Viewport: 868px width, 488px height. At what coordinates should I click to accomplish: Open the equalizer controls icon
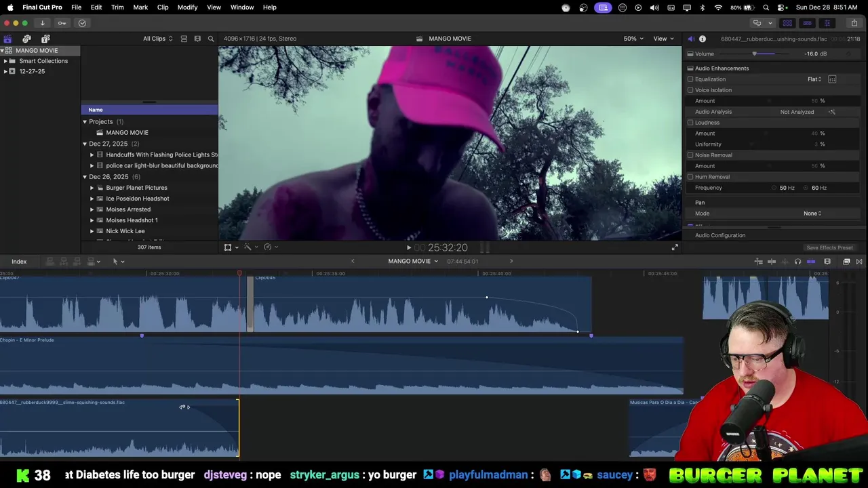(832, 79)
